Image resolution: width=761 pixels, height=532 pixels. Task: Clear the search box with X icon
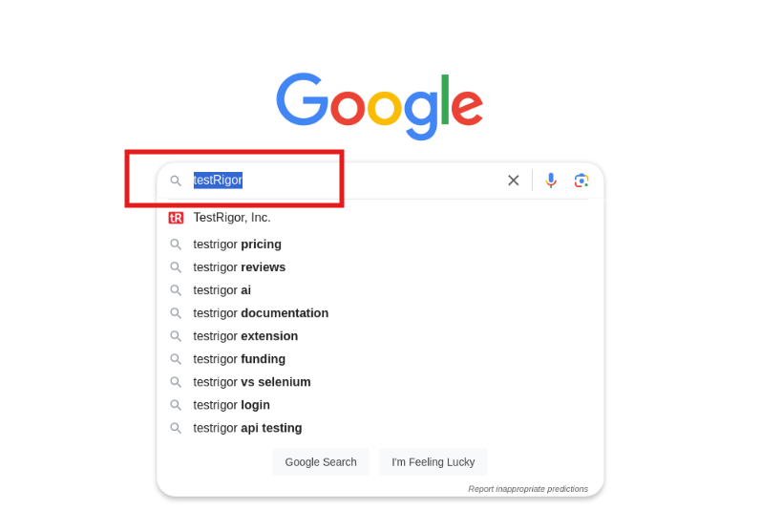513,181
